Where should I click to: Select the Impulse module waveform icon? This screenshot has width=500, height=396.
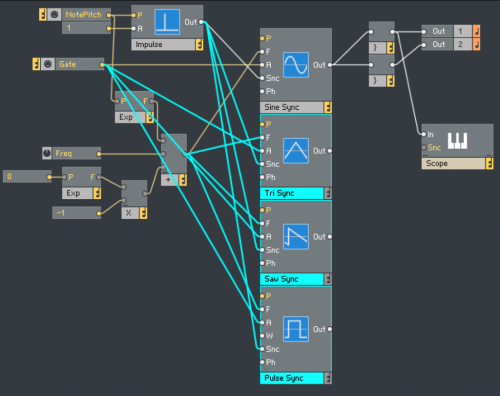pyautogui.click(x=167, y=22)
